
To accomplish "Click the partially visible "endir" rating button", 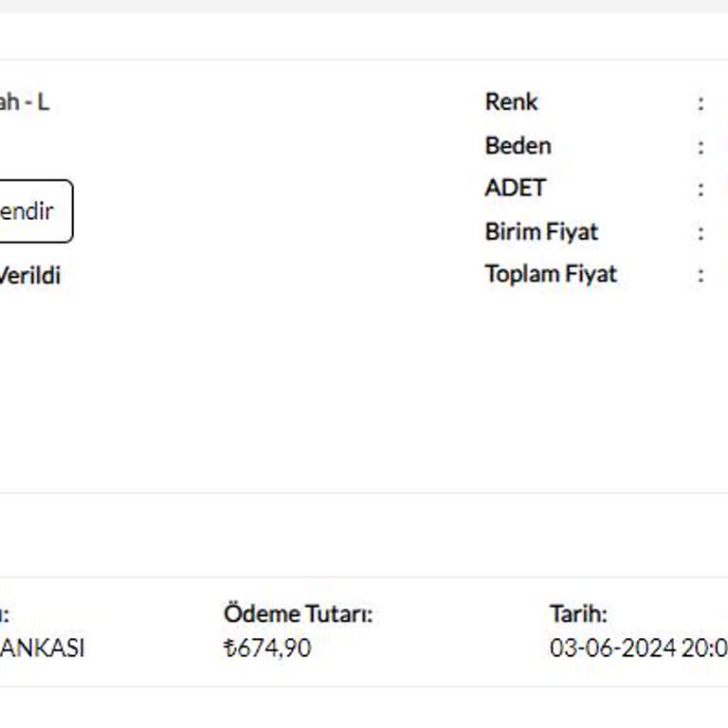I will click(x=30, y=210).
